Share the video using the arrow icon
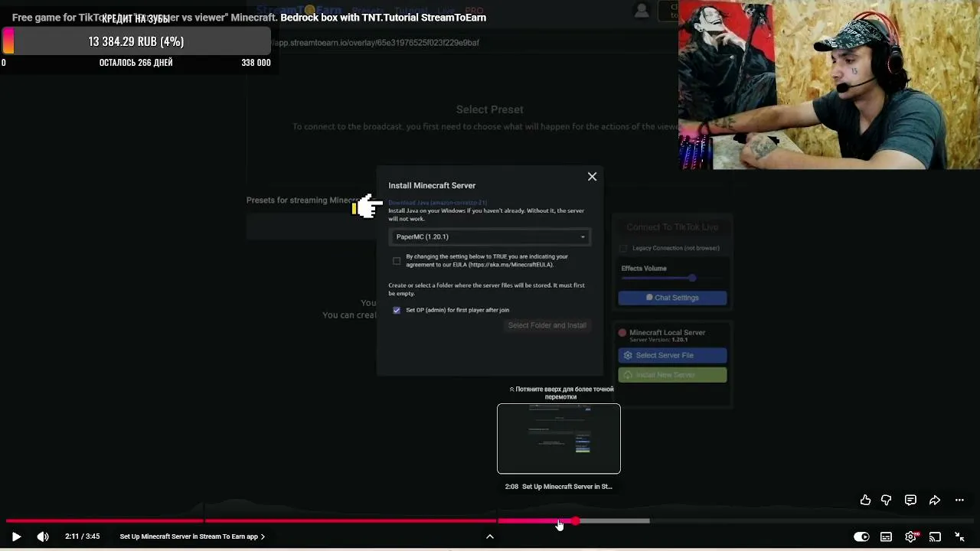 point(935,500)
